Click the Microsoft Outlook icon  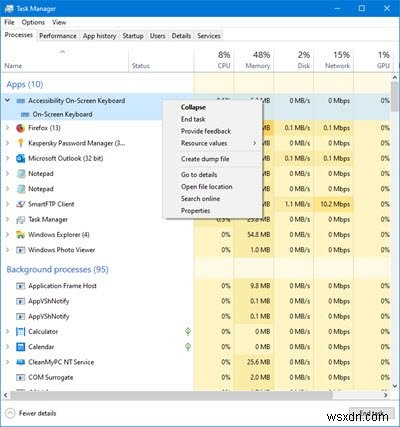tap(21, 158)
